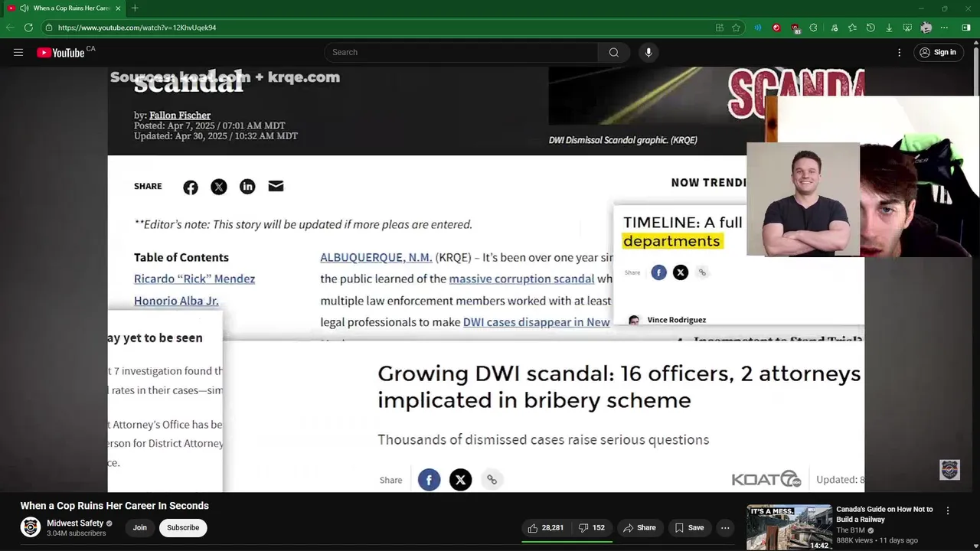
Task: Mute tab via speaker icon on tab
Action: tap(24, 8)
